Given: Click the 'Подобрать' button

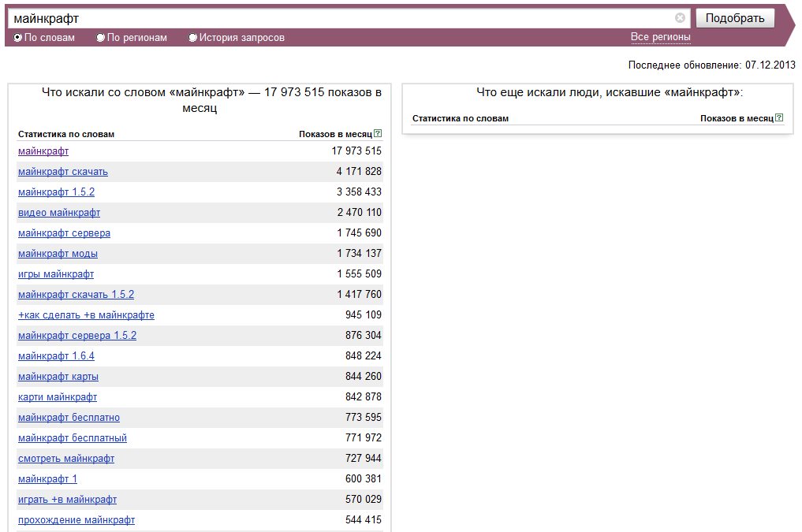Looking at the screenshot, I should (x=735, y=18).
